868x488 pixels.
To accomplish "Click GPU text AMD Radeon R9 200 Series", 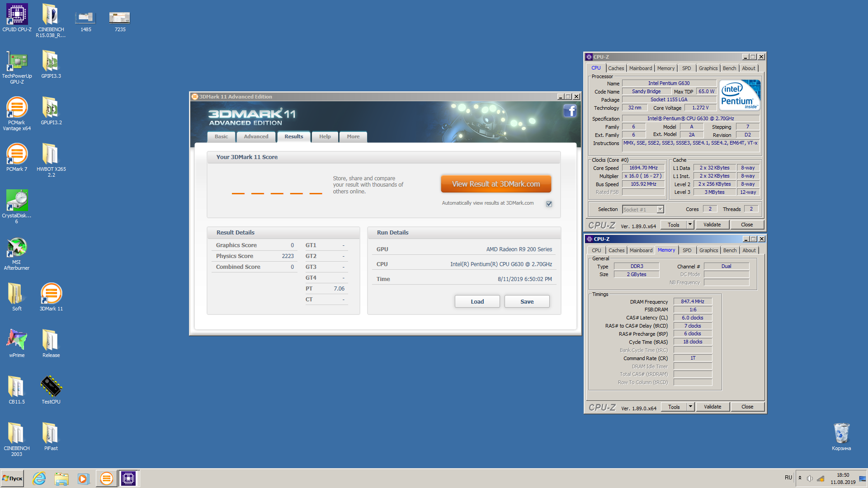I will [519, 249].
